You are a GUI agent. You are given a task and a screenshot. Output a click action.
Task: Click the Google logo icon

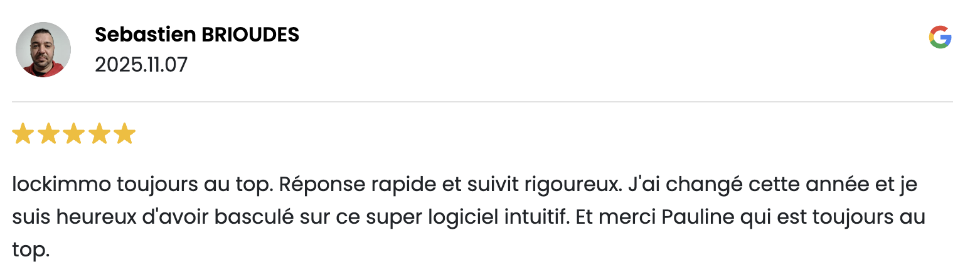coord(940,38)
